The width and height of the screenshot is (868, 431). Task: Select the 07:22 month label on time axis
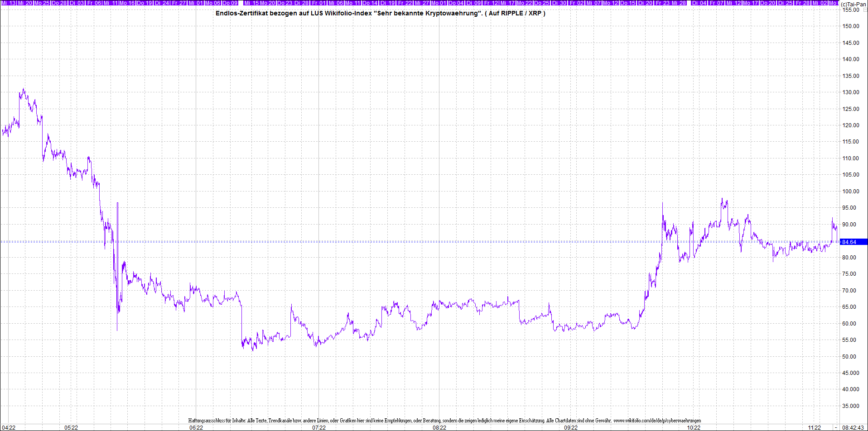[319, 427]
